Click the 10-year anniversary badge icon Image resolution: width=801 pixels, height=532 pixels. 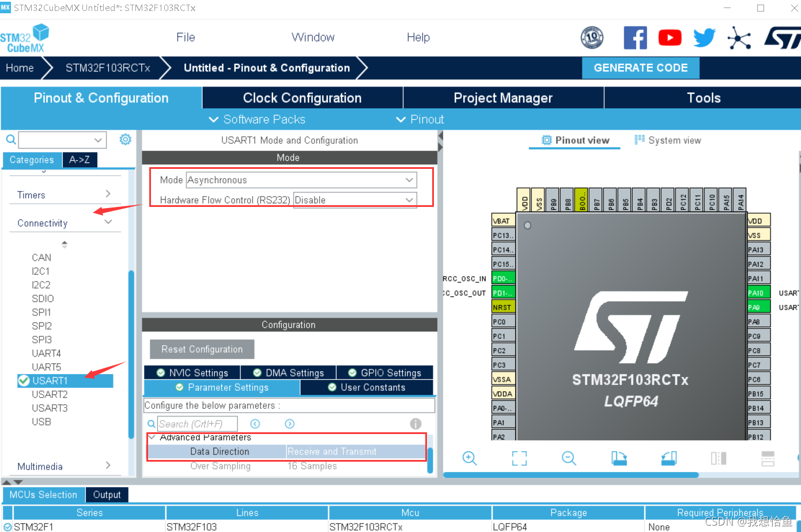pos(592,38)
